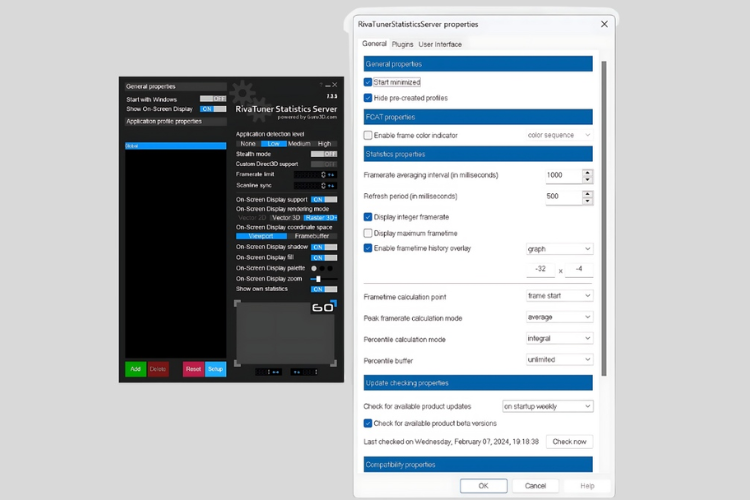Click the Check now button
This screenshot has height=500, width=750.
[569, 442]
